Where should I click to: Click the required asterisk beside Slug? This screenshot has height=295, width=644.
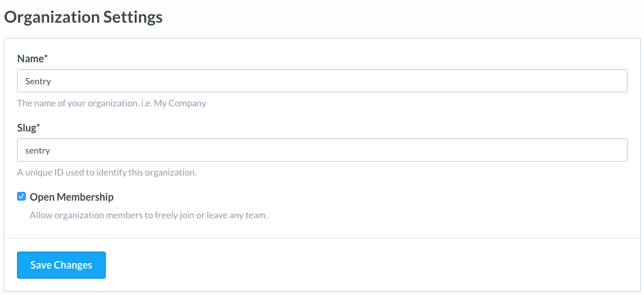point(40,127)
